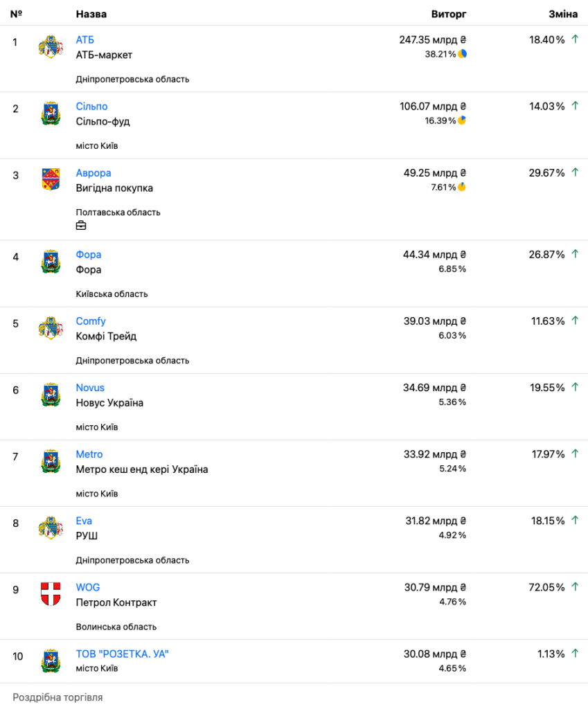Viewport: 588px width, 709px height.
Task: Click the red-white shield emblem beside WOG
Action: [51, 594]
